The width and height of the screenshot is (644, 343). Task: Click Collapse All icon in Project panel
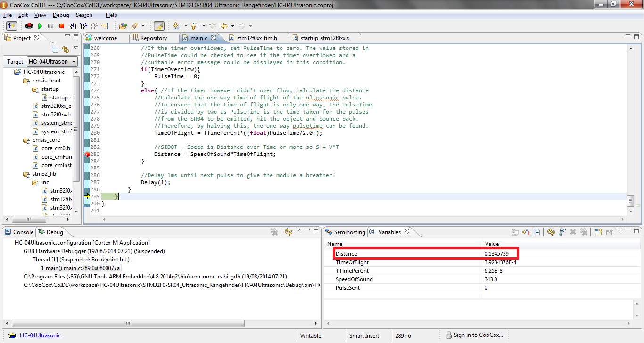click(x=55, y=49)
